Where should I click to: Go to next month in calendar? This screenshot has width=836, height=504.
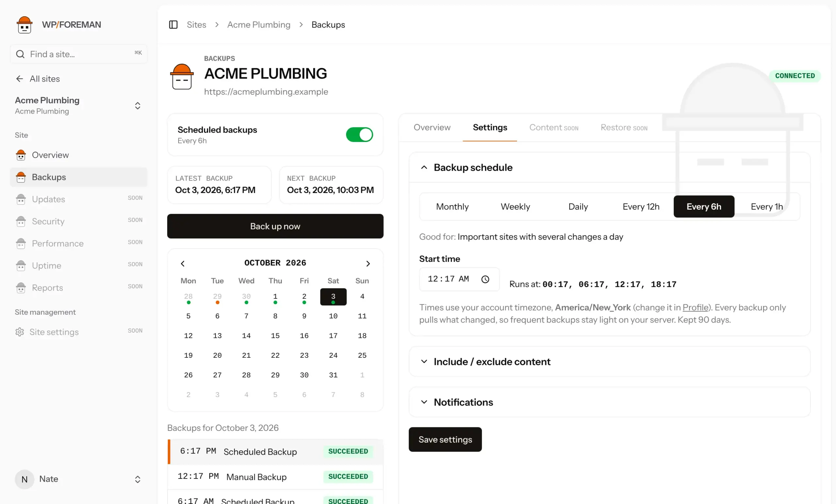(x=368, y=263)
